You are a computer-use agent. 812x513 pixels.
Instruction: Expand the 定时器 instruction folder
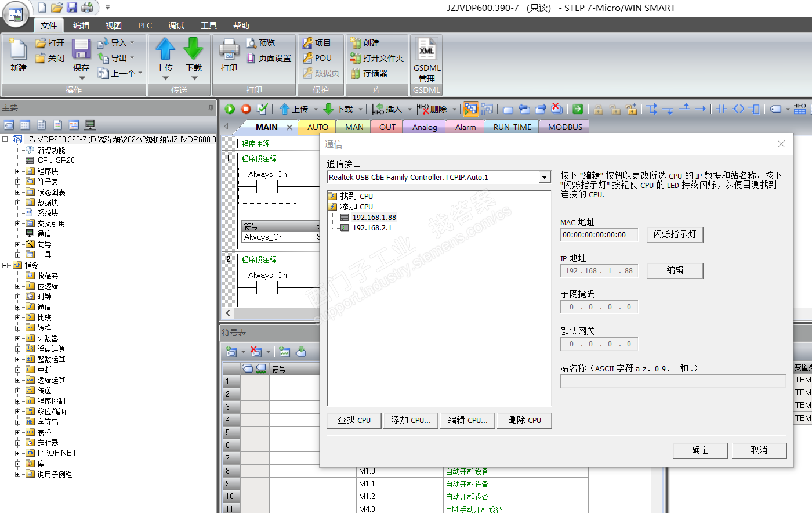coord(17,443)
